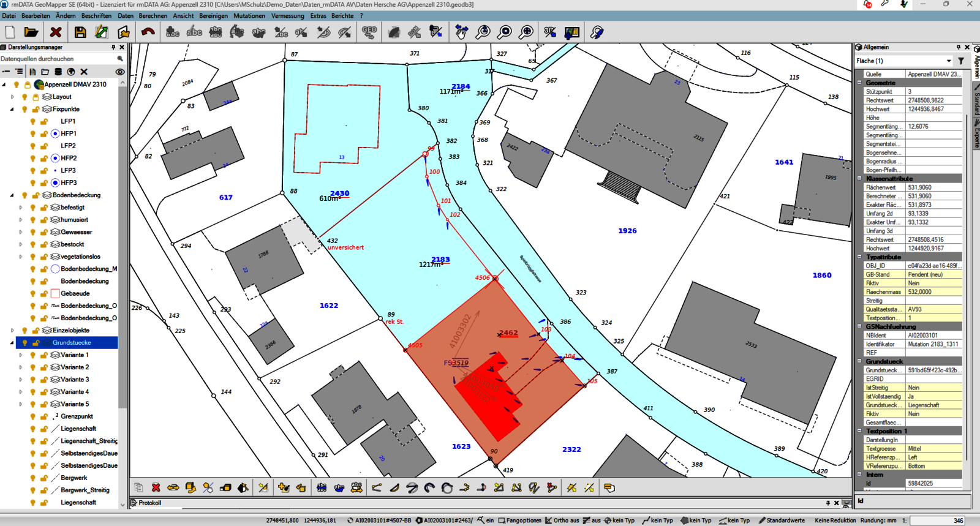Viewport: 980px width, 526px height.
Task: Click the Save disk icon in toolbar
Action: click(80, 32)
